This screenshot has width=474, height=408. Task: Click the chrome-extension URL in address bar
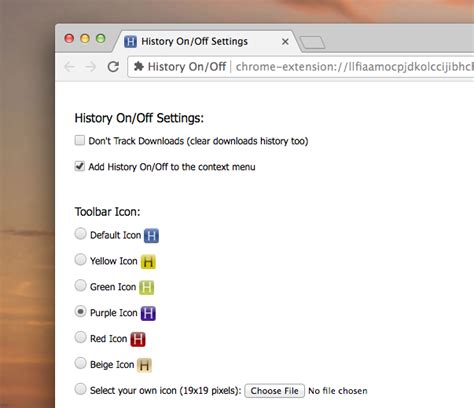pyautogui.click(x=355, y=67)
